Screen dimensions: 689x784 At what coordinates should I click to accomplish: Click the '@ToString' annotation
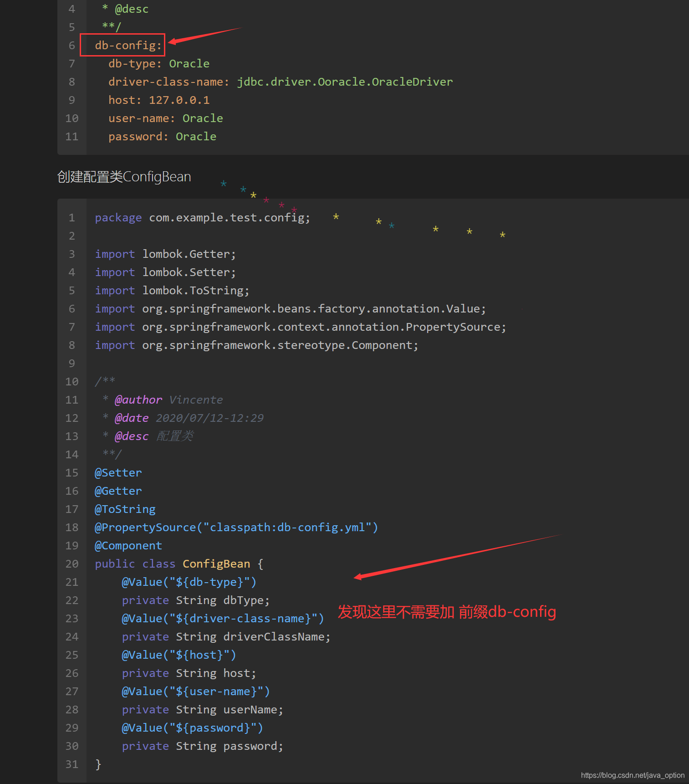(x=125, y=509)
